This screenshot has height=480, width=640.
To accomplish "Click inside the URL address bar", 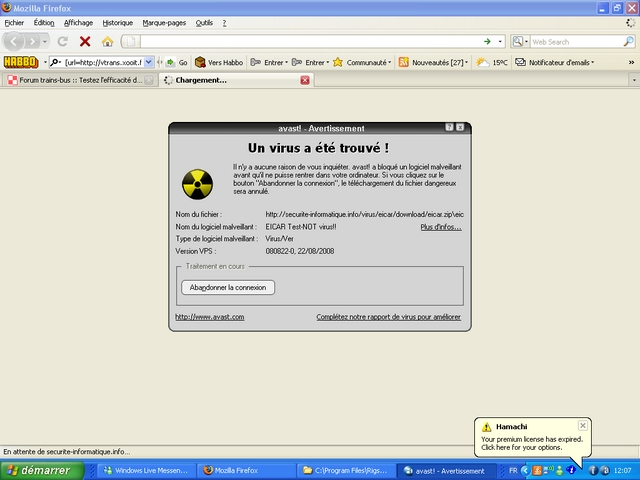I will pos(310,41).
